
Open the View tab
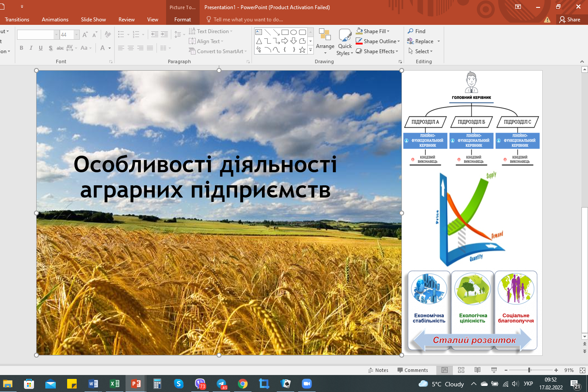point(153,20)
